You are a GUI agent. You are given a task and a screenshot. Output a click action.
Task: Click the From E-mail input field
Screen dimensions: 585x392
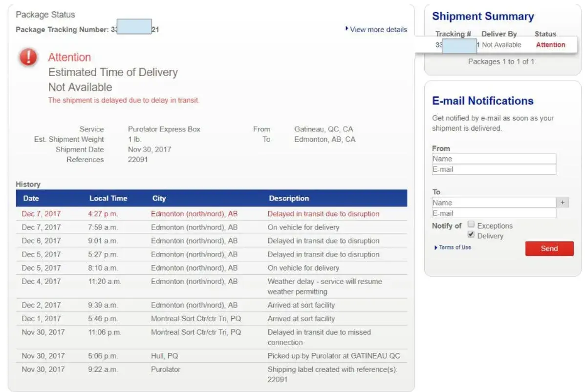tap(494, 169)
